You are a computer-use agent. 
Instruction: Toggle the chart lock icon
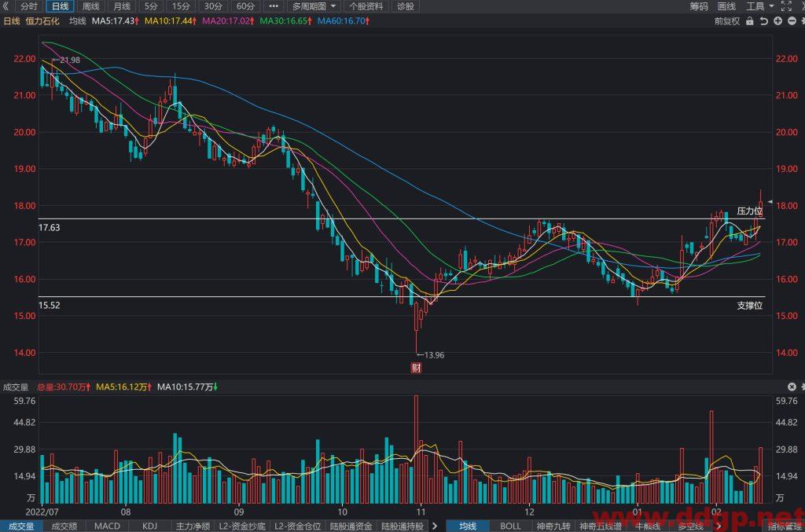750,21
